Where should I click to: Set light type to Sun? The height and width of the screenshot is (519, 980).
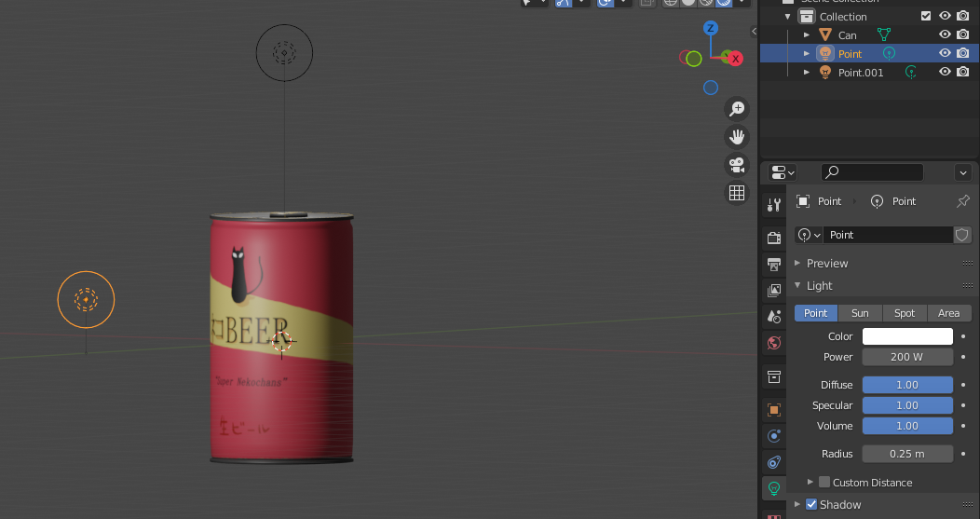860,313
